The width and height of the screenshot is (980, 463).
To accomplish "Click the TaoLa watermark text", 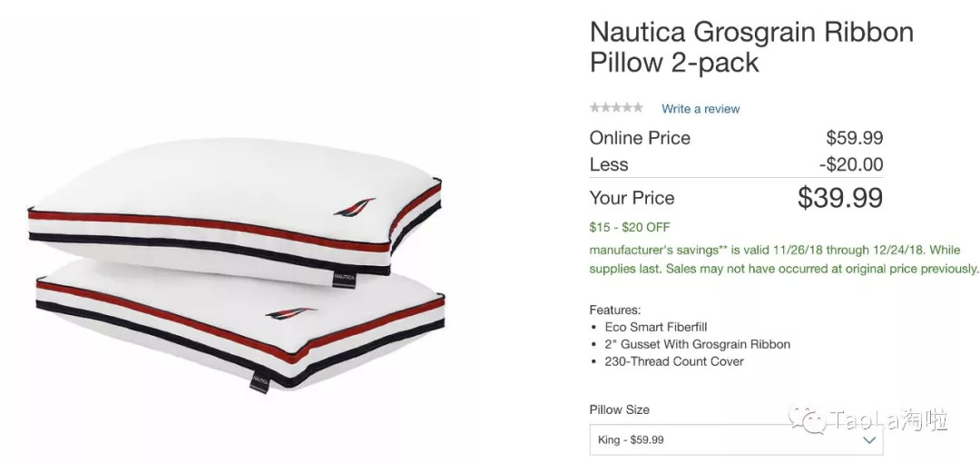I will tap(889, 420).
